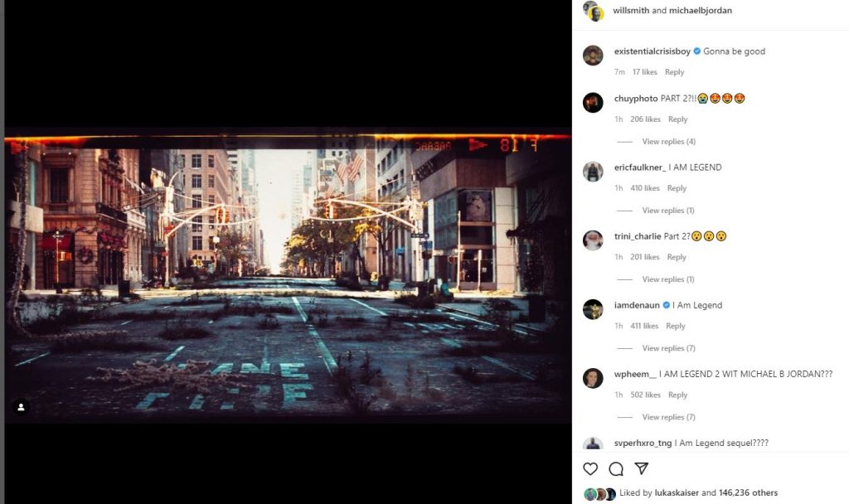The image size is (849, 504).
Task: Open the michaelbjordan profile link
Action: coord(700,10)
